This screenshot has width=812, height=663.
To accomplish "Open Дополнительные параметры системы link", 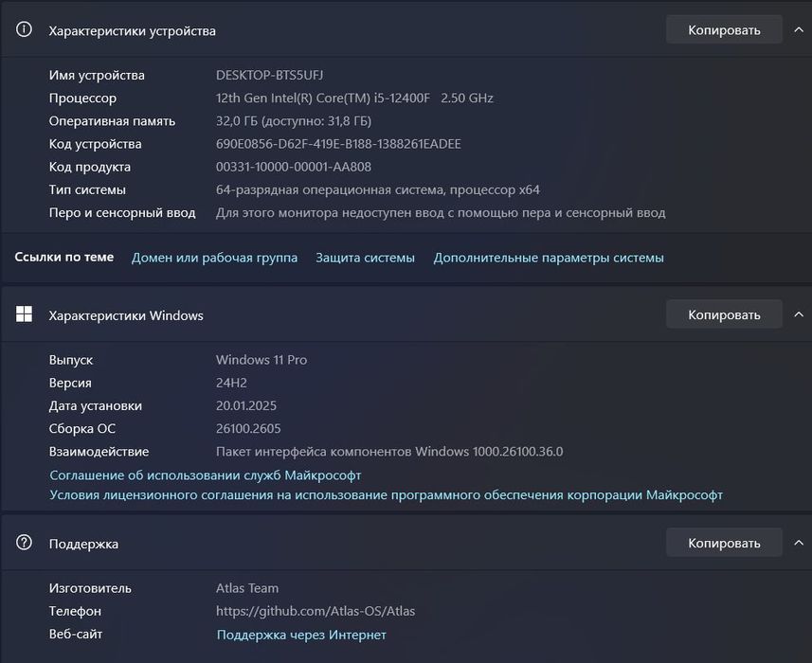I will (549, 258).
